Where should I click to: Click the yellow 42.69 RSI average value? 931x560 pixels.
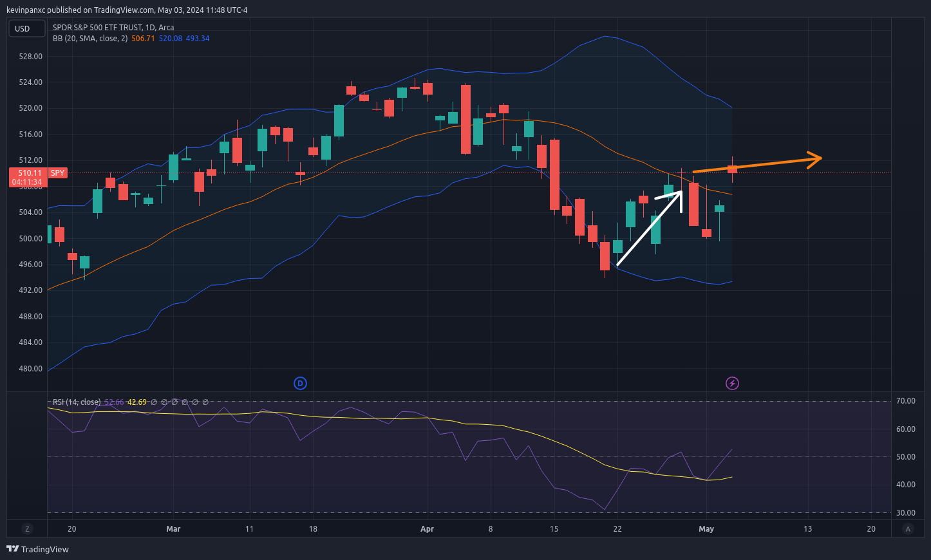[x=137, y=402]
